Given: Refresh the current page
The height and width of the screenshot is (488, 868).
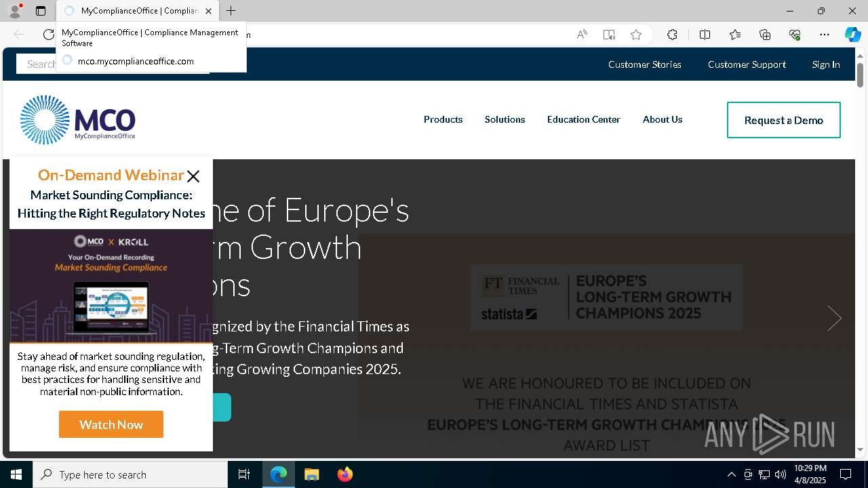Looking at the screenshot, I should (48, 35).
